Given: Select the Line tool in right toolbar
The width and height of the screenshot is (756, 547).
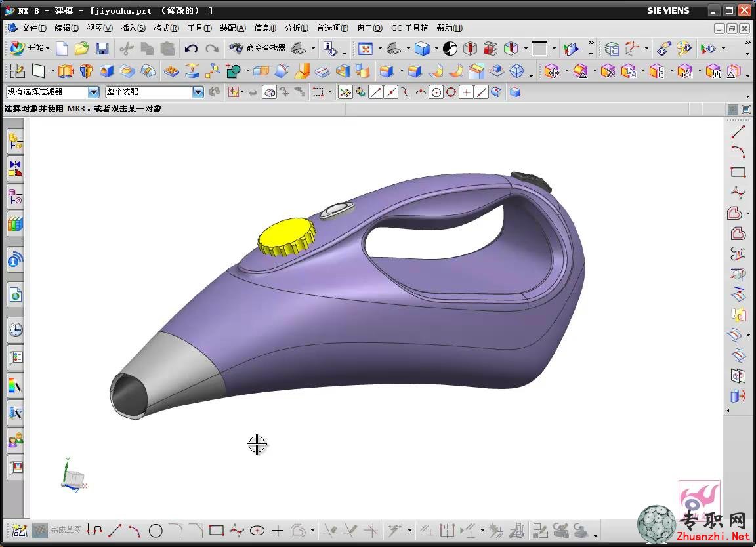Looking at the screenshot, I should [738, 132].
